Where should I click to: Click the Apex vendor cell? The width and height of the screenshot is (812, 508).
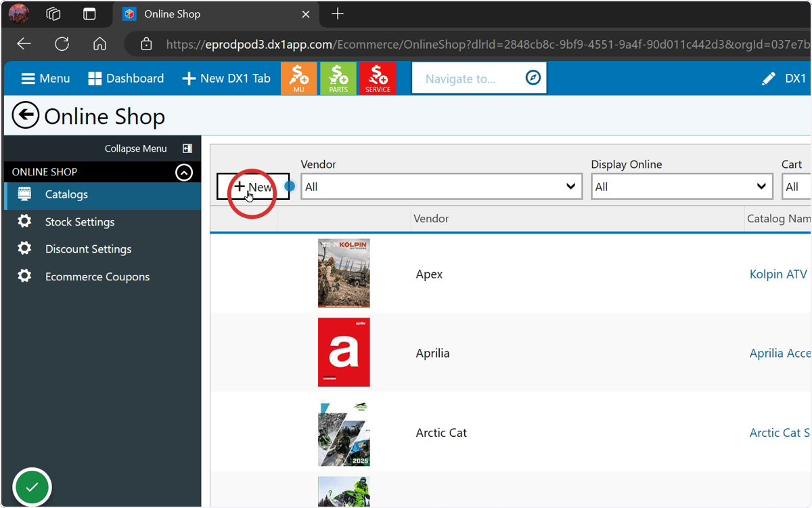click(x=429, y=274)
